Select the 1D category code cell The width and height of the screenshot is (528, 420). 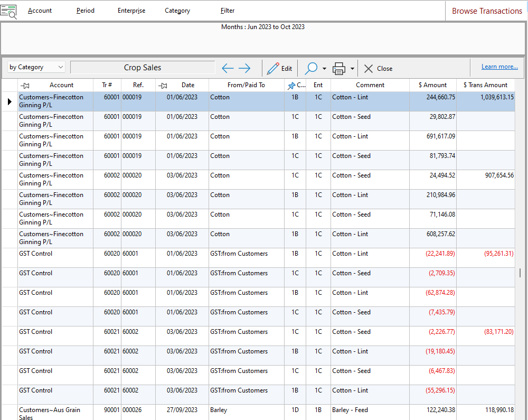point(295,413)
